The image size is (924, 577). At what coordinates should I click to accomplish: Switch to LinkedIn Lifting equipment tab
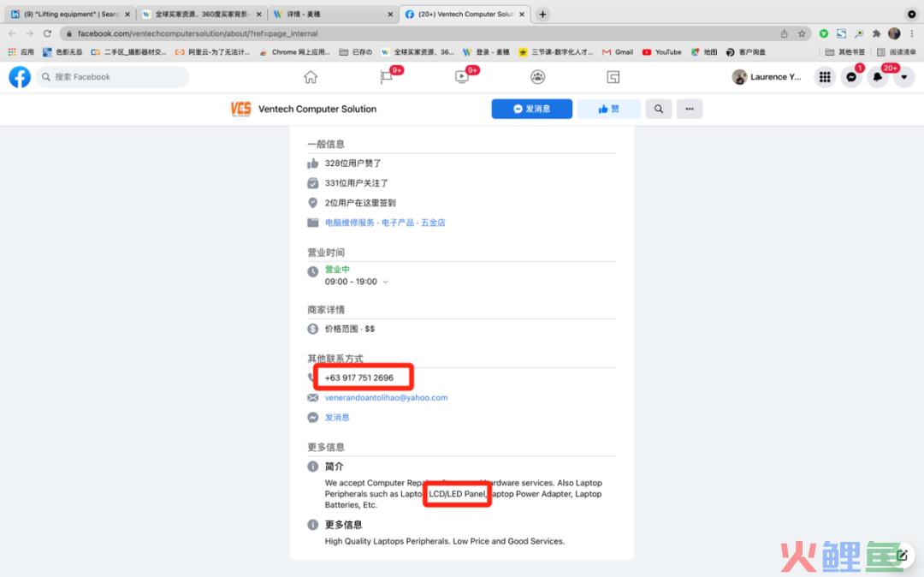click(x=70, y=15)
